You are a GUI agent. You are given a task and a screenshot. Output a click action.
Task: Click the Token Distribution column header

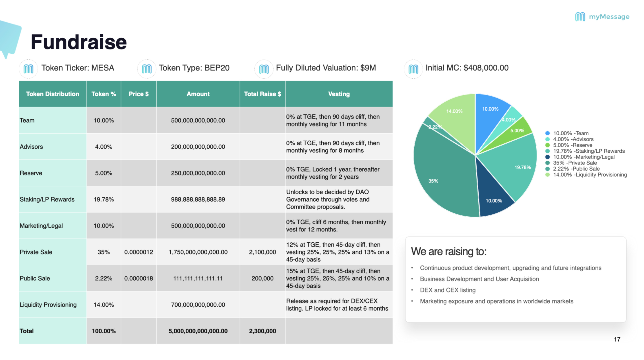53,94
